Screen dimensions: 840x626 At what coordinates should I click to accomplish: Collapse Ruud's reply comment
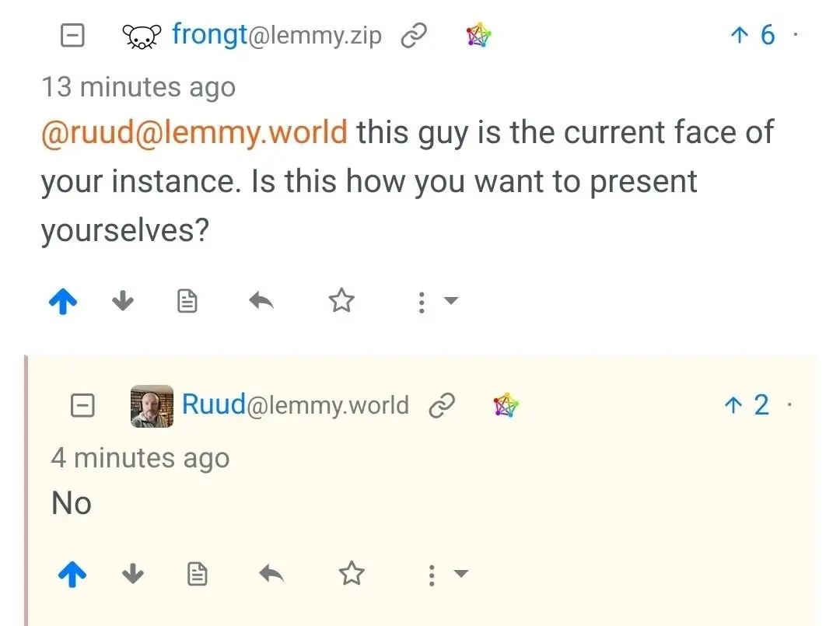pos(82,405)
